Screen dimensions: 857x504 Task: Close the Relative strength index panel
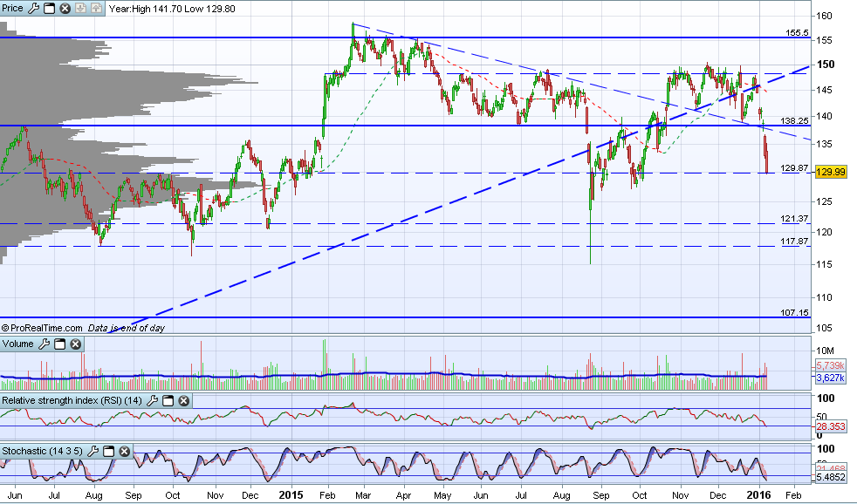184,401
